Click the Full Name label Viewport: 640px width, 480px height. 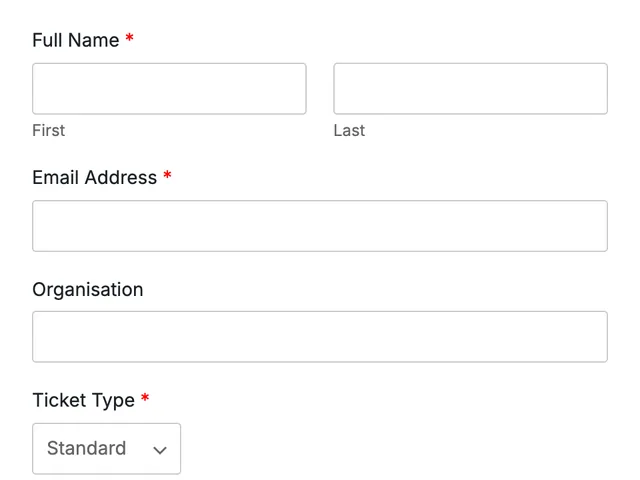tap(76, 40)
